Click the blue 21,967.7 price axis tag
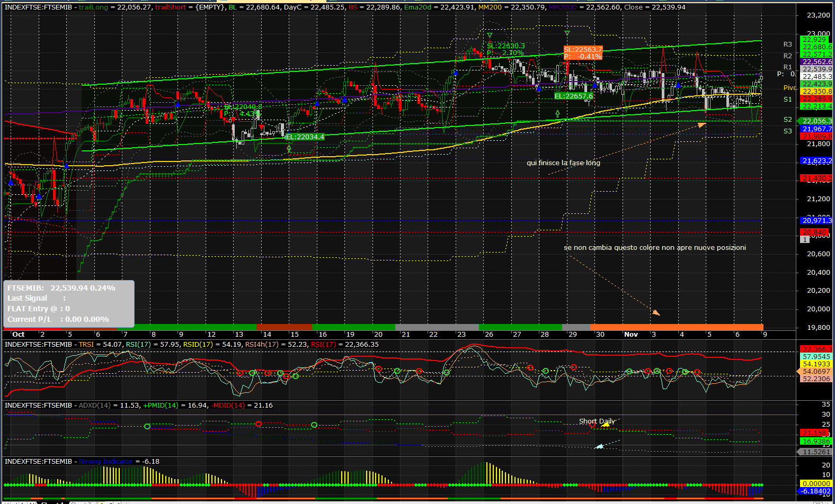Viewport: 835px width, 504px height. click(816, 129)
